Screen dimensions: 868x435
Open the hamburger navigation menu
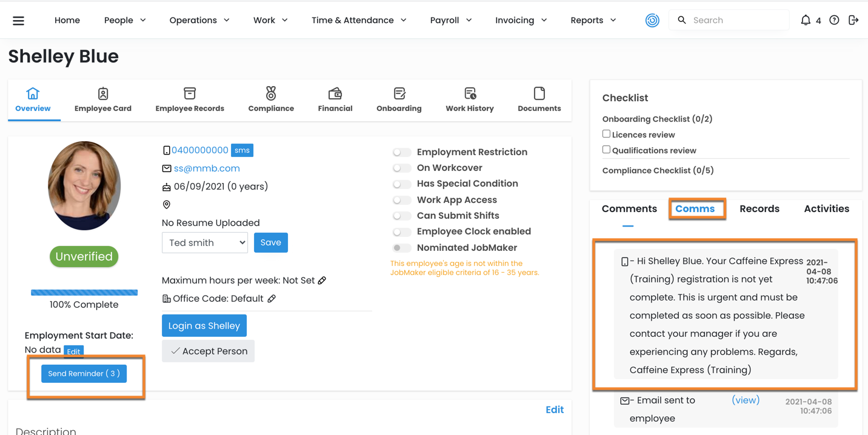[x=19, y=21]
